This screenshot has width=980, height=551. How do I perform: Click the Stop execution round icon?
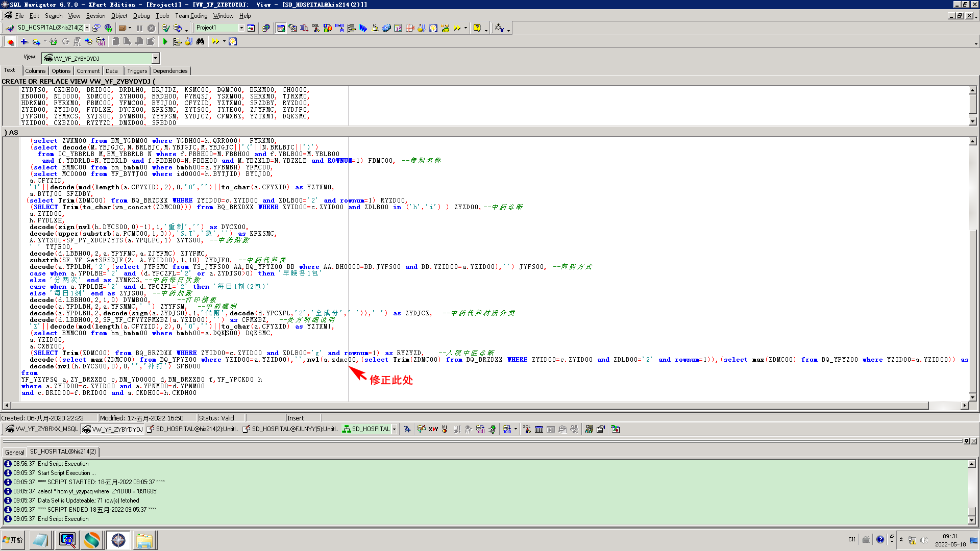coord(151,28)
